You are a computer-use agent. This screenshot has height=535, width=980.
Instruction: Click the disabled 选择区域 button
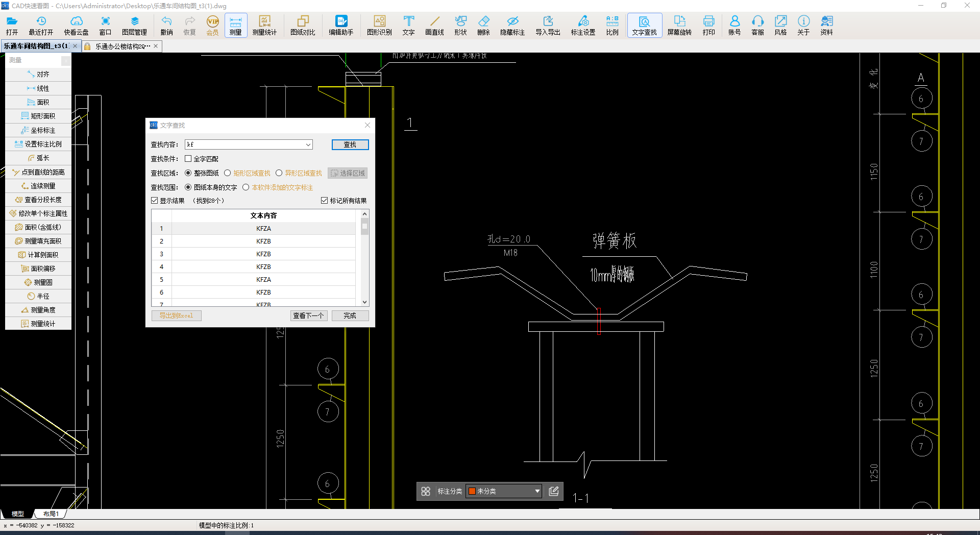(348, 173)
